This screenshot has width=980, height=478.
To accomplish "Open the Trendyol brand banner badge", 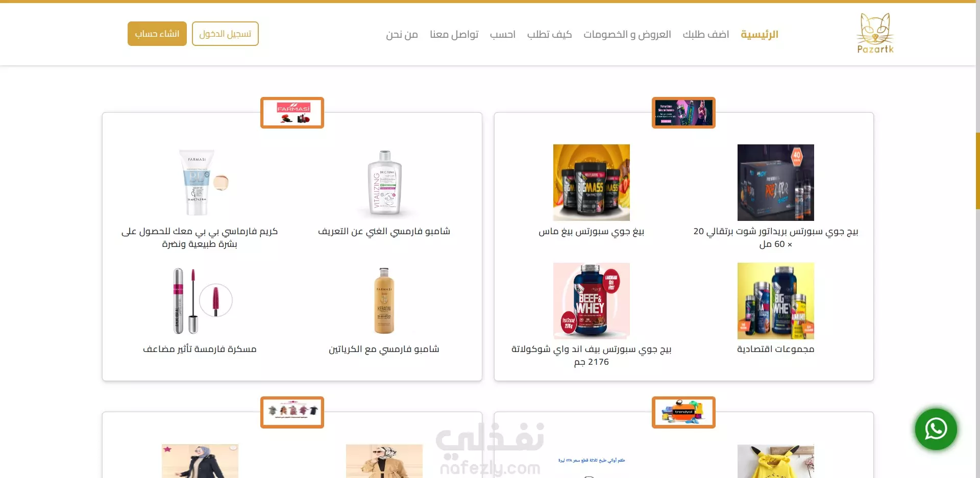I will pos(683,412).
